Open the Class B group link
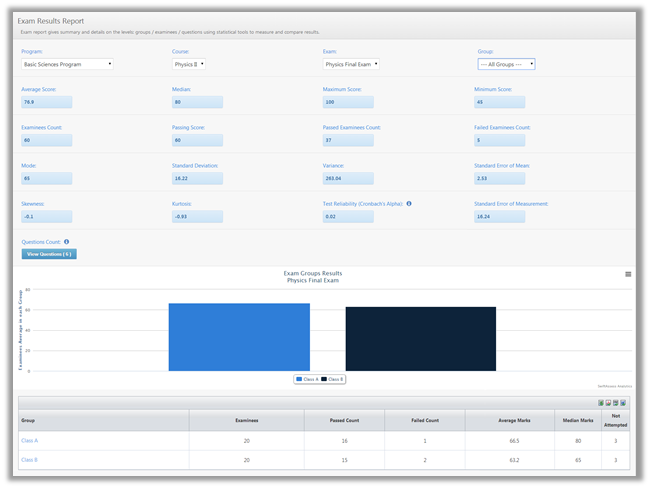Screen dimensions: 649x488 29,460
